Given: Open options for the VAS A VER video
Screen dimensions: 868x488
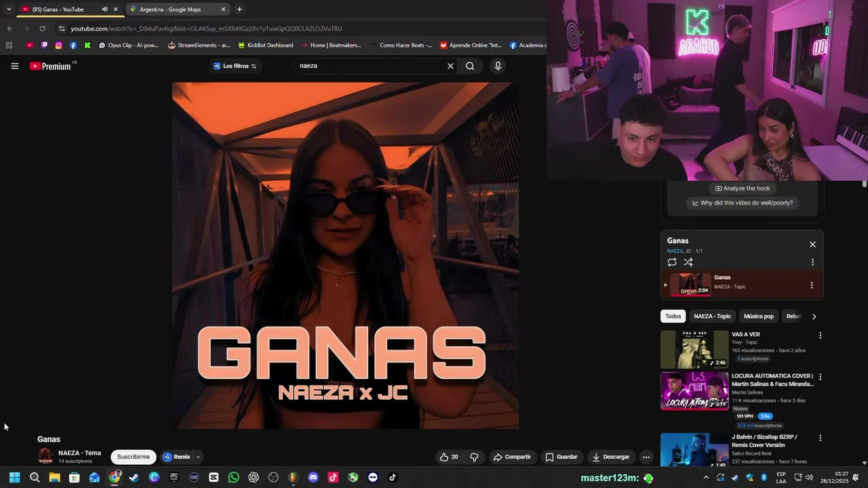Looking at the screenshot, I should (820, 335).
